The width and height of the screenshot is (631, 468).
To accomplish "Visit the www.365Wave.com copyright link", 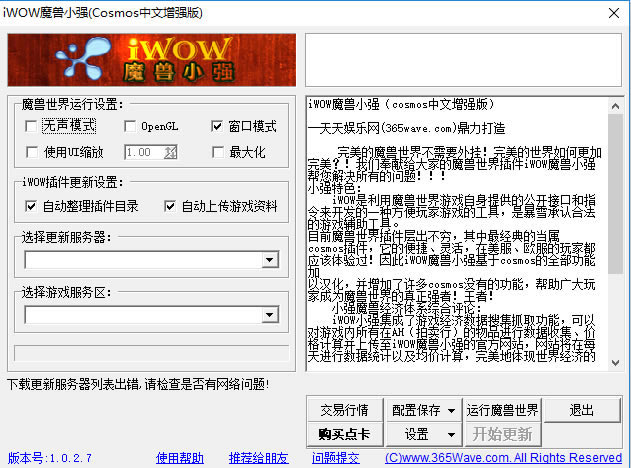I will (503, 458).
